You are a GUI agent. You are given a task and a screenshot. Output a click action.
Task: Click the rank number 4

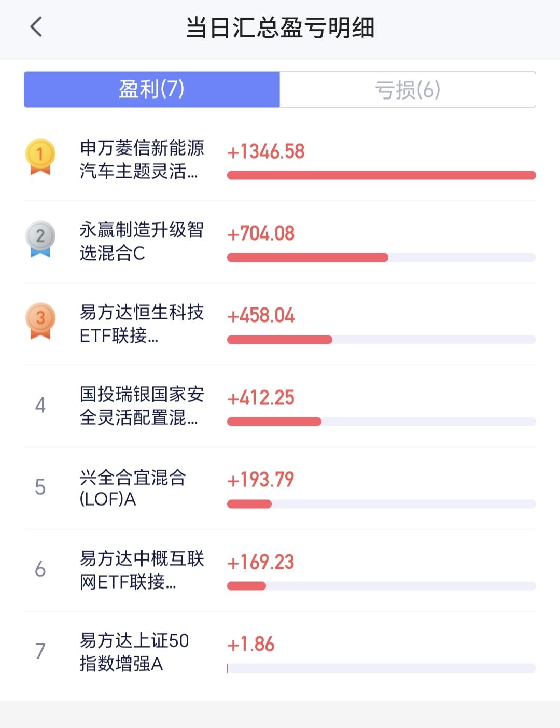(x=40, y=405)
